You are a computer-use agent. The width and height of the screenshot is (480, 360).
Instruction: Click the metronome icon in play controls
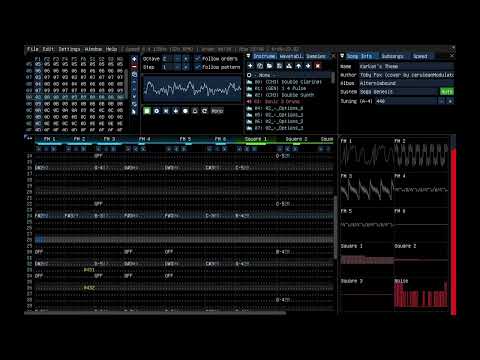tap(195, 111)
